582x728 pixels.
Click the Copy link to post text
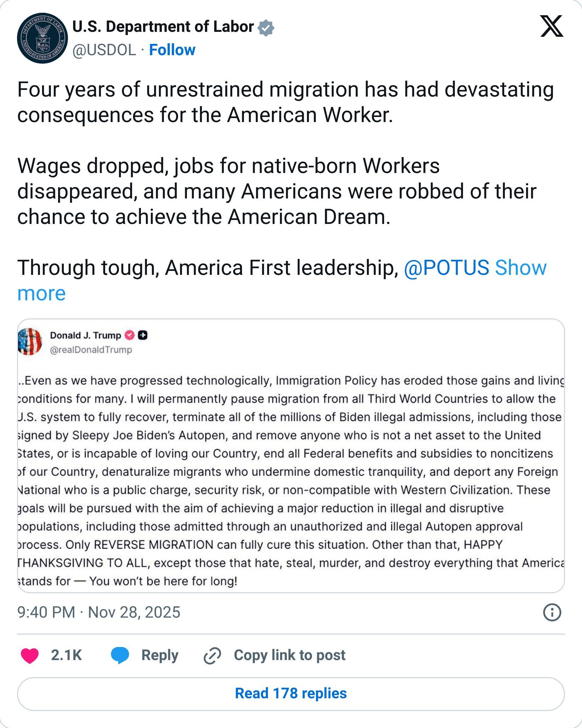coord(290,655)
